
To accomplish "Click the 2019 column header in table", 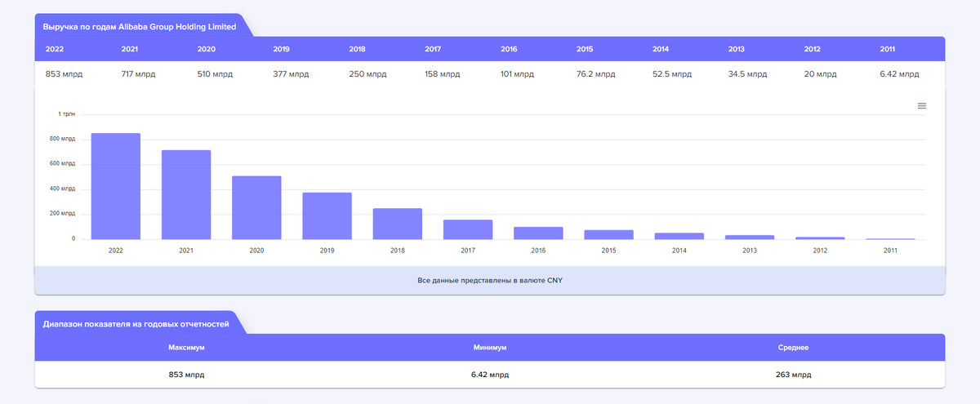I will pos(282,49).
